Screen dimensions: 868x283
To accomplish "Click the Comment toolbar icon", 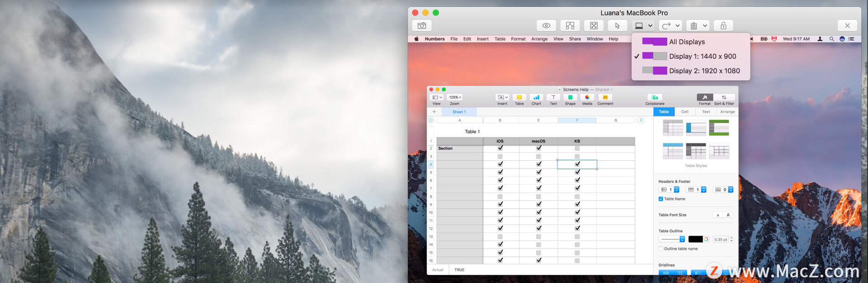I will 605,97.
